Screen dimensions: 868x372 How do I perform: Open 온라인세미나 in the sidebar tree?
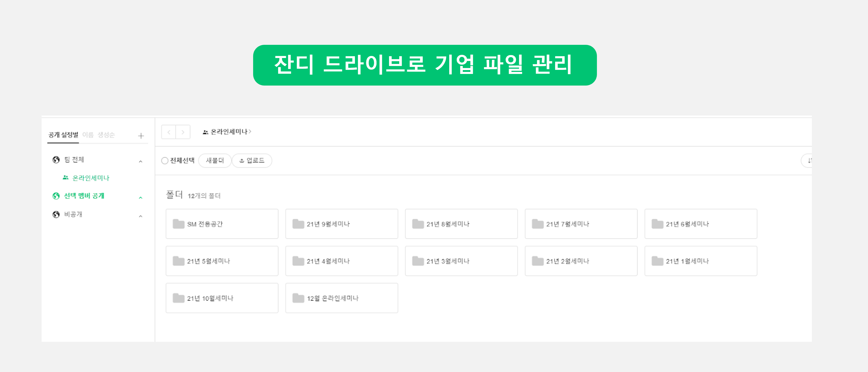tap(91, 178)
